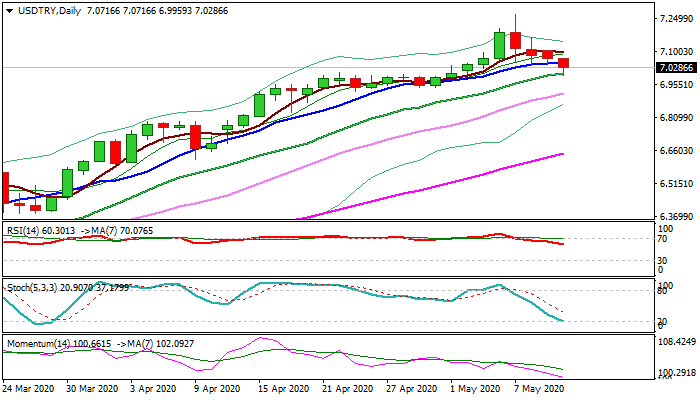Select the 6.36990 price scale label
This screenshot has width=700, height=400.
pyautogui.click(x=677, y=217)
